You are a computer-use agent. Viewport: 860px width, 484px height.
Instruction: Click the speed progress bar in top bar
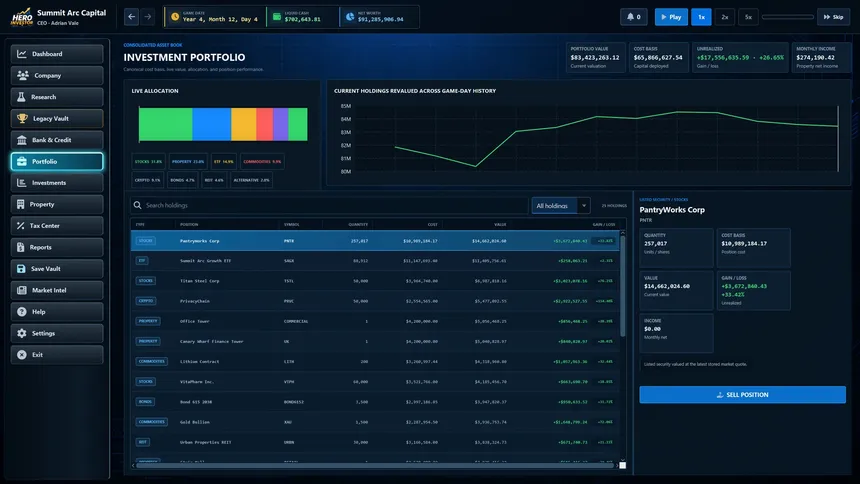pyautogui.click(x=788, y=17)
